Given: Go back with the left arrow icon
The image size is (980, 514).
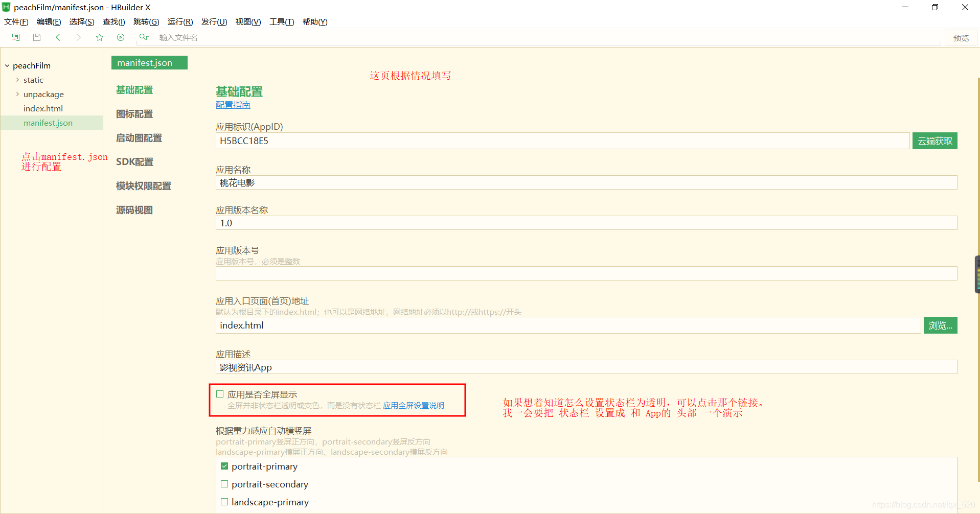Looking at the screenshot, I should pos(58,37).
